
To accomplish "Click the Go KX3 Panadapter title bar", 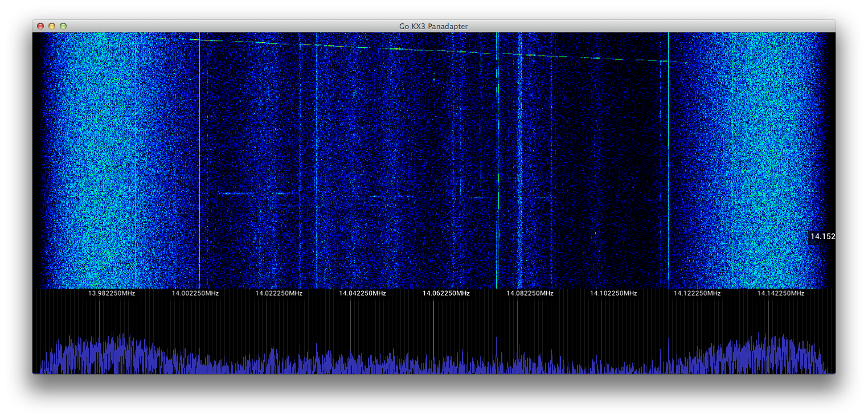I will tap(433, 26).
